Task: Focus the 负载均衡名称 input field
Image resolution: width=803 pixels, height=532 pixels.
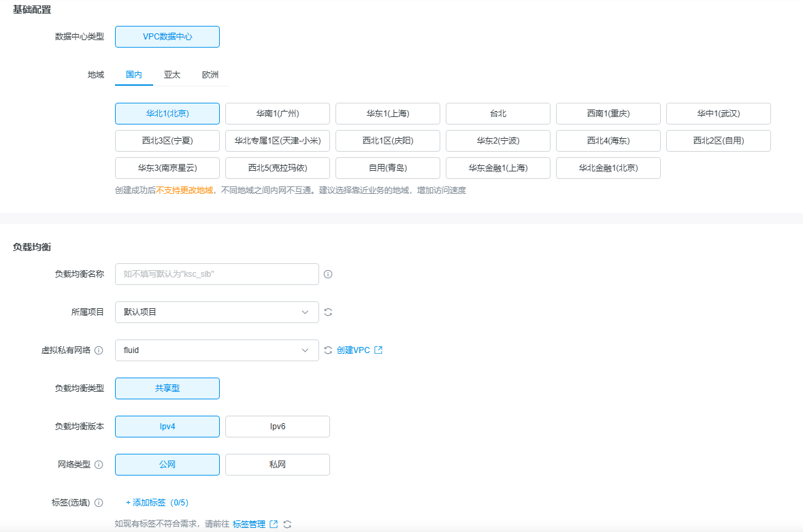Action: pos(216,274)
